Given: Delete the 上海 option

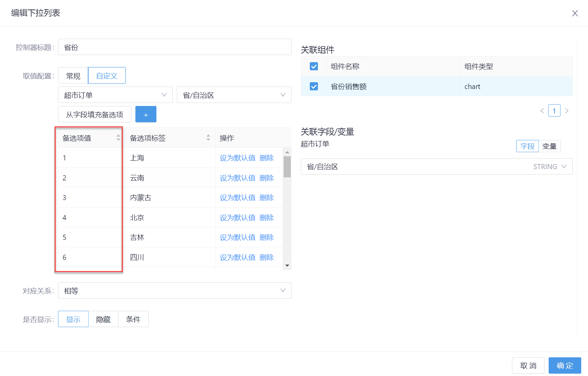Looking at the screenshot, I should [x=267, y=158].
